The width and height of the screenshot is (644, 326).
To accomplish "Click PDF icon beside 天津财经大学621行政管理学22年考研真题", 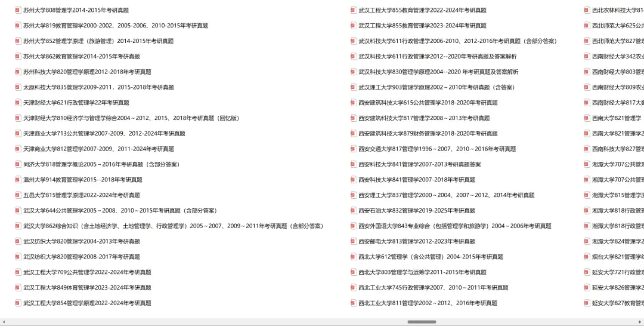I will click(18, 103).
